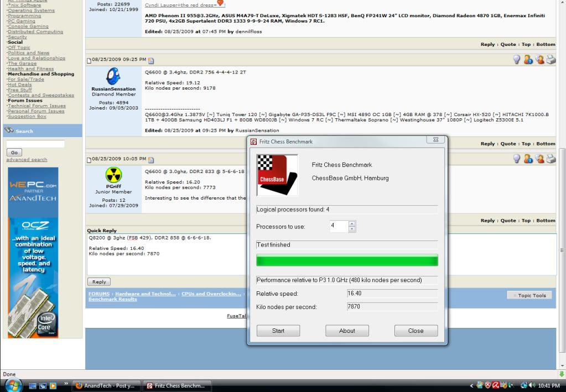Click user info icon on the 09:25 PM post
The width and height of the screenshot is (566, 392).
(528, 60)
